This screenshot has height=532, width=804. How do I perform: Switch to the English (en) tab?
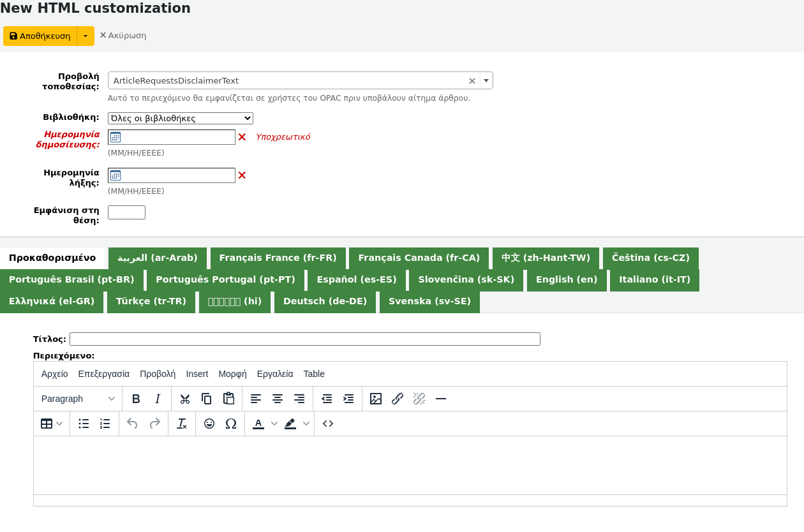coord(566,280)
